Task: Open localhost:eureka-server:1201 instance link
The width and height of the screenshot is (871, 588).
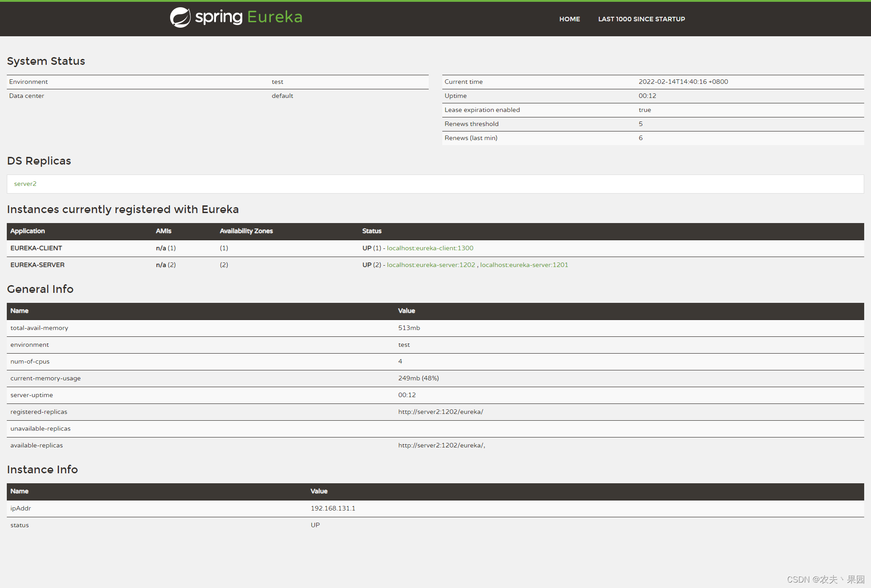Action: click(524, 265)
